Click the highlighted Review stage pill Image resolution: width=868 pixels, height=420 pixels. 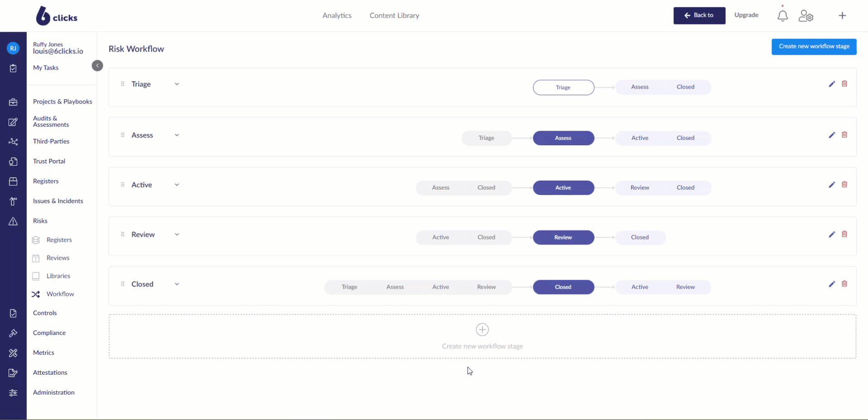[x=564, y=237]
